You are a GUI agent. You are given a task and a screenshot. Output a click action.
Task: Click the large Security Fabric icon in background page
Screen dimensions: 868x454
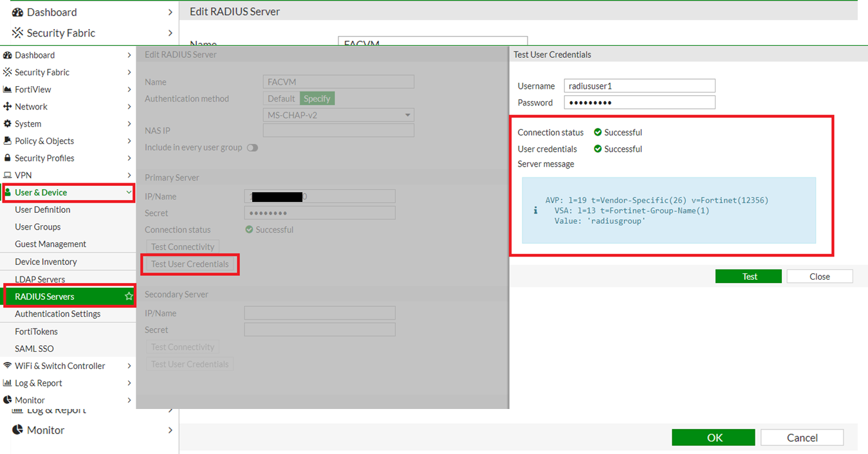pyautogui.click(x=17, y=33)
